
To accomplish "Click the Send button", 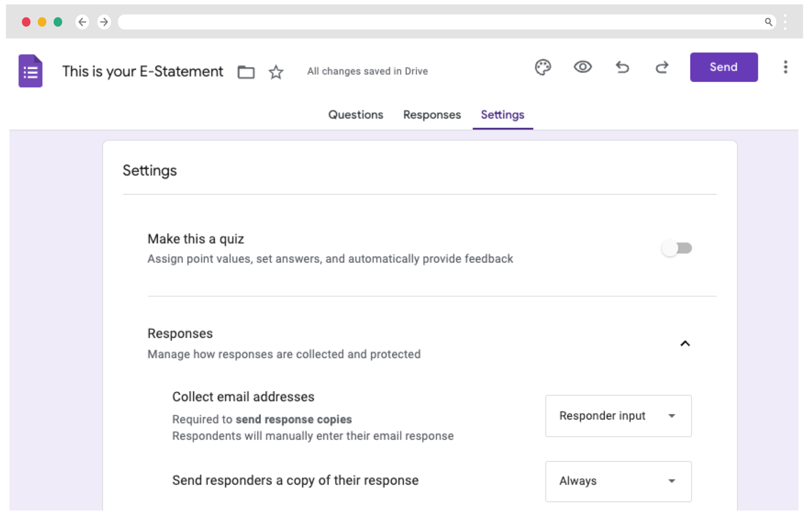I will [723, 67].
